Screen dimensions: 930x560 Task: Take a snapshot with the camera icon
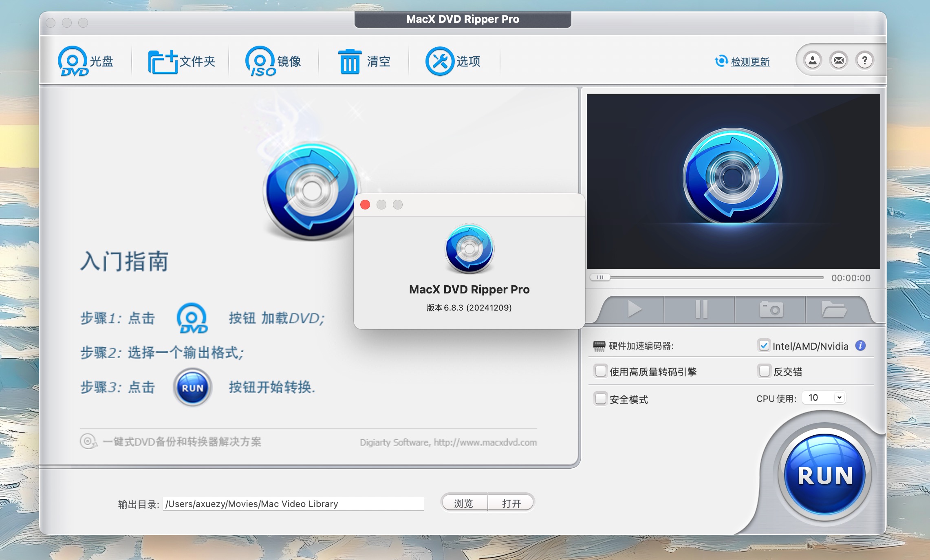771,309
